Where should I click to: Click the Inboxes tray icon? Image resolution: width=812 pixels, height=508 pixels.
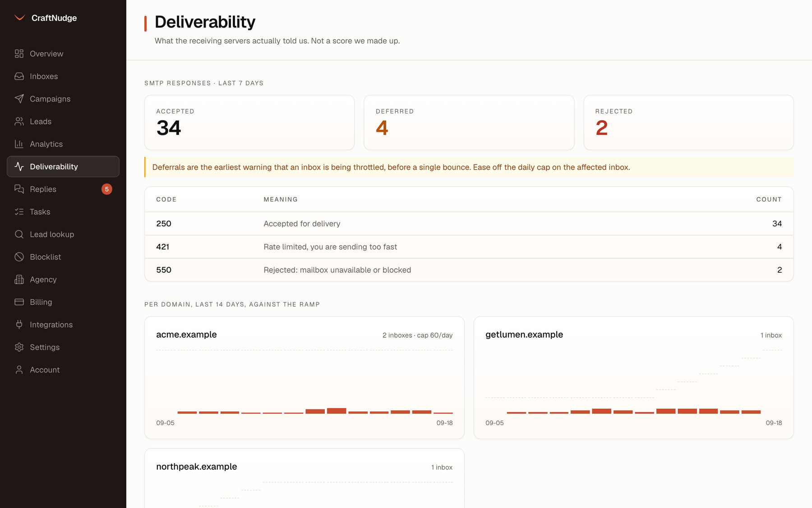19,76
